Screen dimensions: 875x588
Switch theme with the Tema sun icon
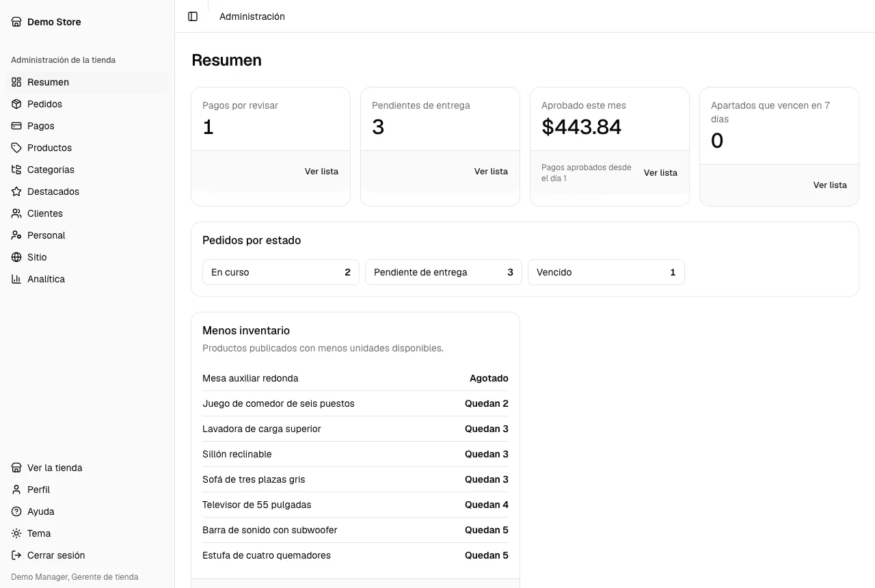[16, 533]
